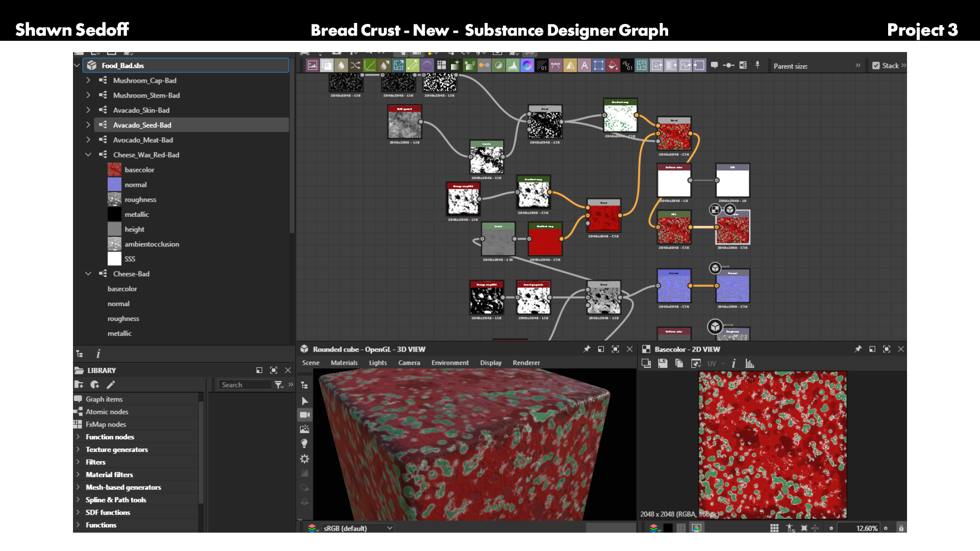This screenshot has width=980, height=551.
Task: Collapse the Cheese_Wax_Red-Bad graph
Action: 88,155
